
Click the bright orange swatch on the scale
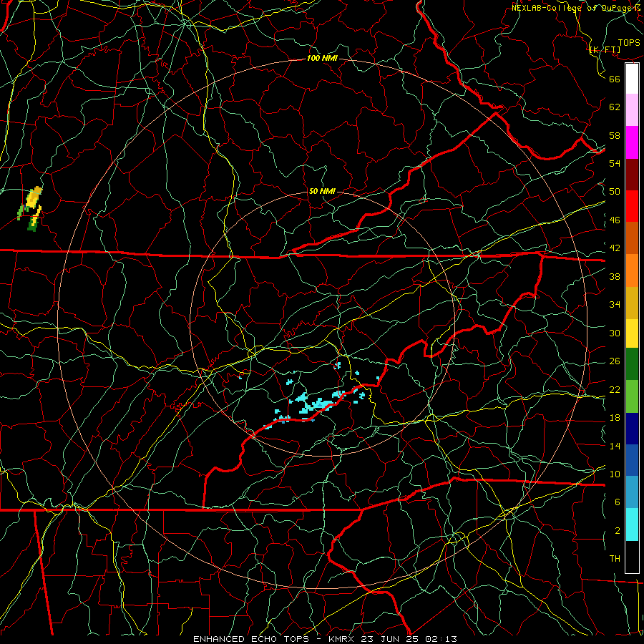click(x=632, y=270)
